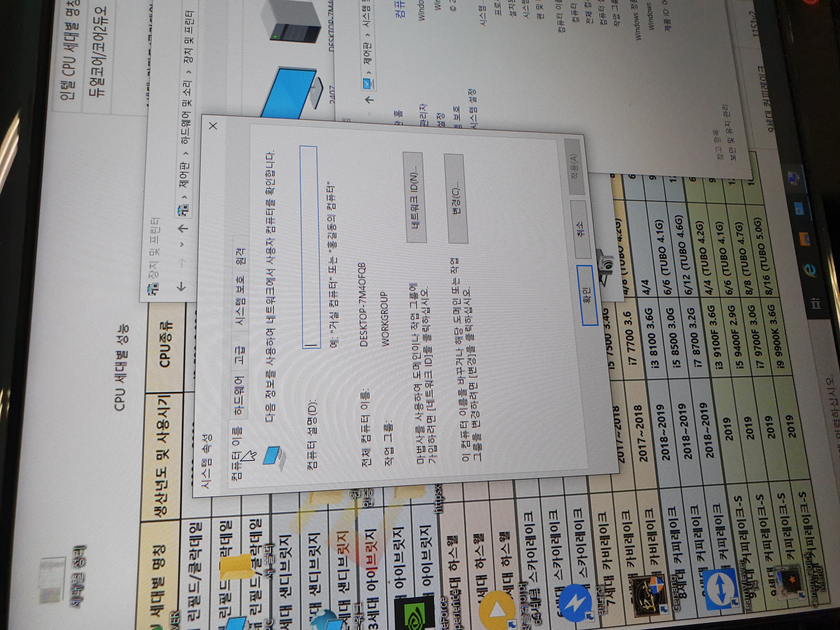
Task: Click the light-blue app icon on the taskbar
Action: tap(799, 209)
